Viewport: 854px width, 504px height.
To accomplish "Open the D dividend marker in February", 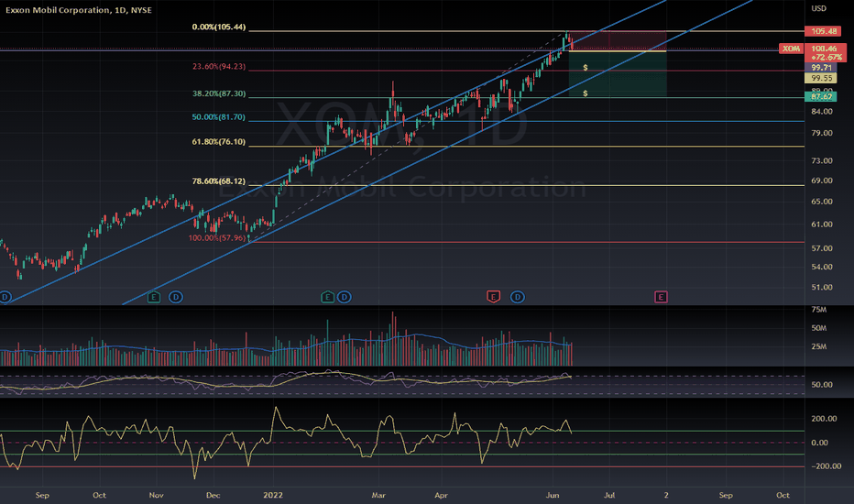I will (x=345, y=297).
